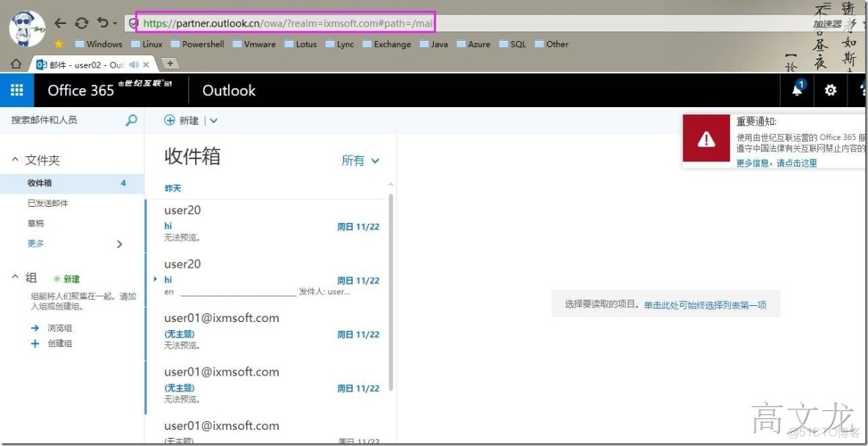Select the 已发送邮件 folder

click(x=46, y=203)
